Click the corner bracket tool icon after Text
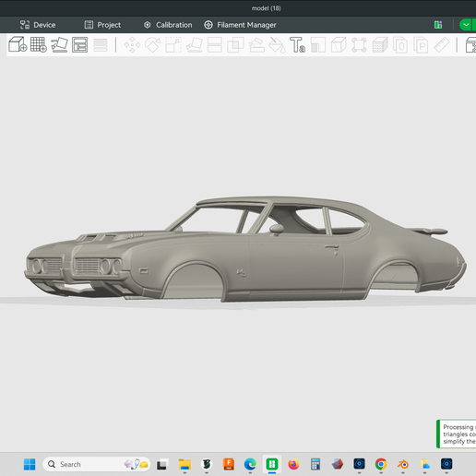Screen dimensions: 476x476 pyautogui.click(x=318, y=45)
